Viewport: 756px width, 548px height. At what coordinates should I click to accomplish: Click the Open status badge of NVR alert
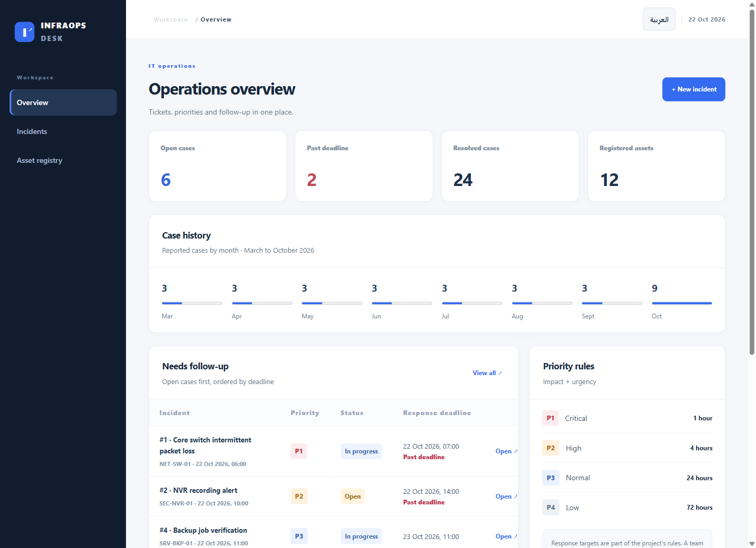(353, 497)
